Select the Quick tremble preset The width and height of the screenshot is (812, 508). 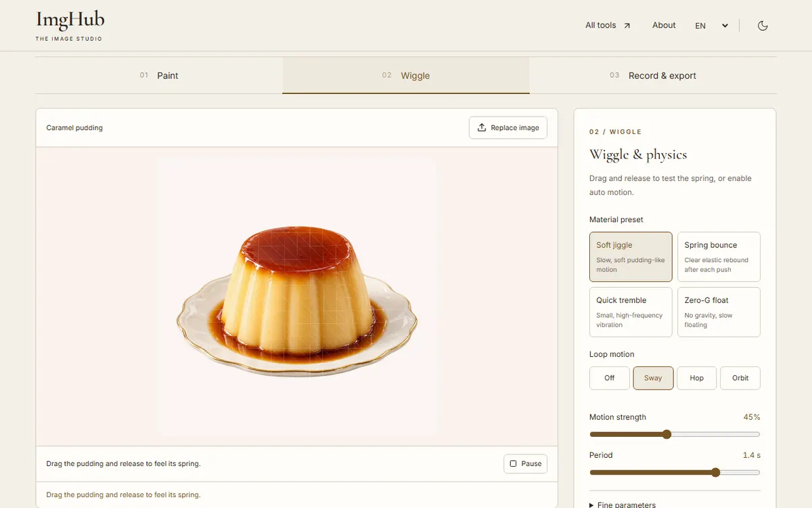tap(631, 312)
